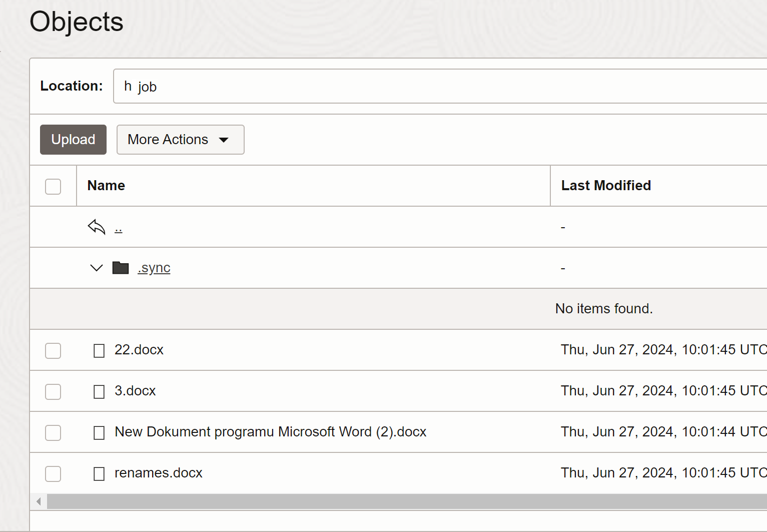Click the file icon beside 22.docx
The height and width of the screenshot is (532, 767).
[x=99, y=350]
